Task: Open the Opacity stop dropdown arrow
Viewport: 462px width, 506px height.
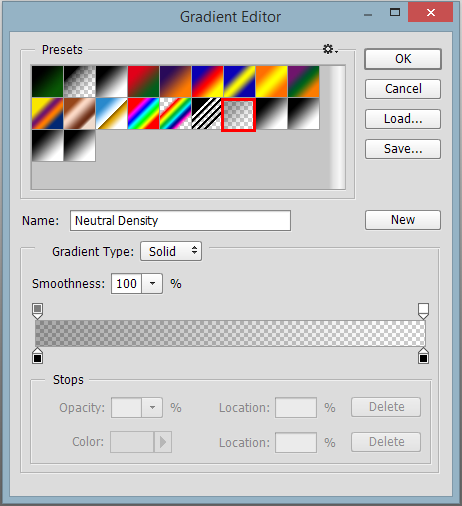Action: [x=152, y=407]
